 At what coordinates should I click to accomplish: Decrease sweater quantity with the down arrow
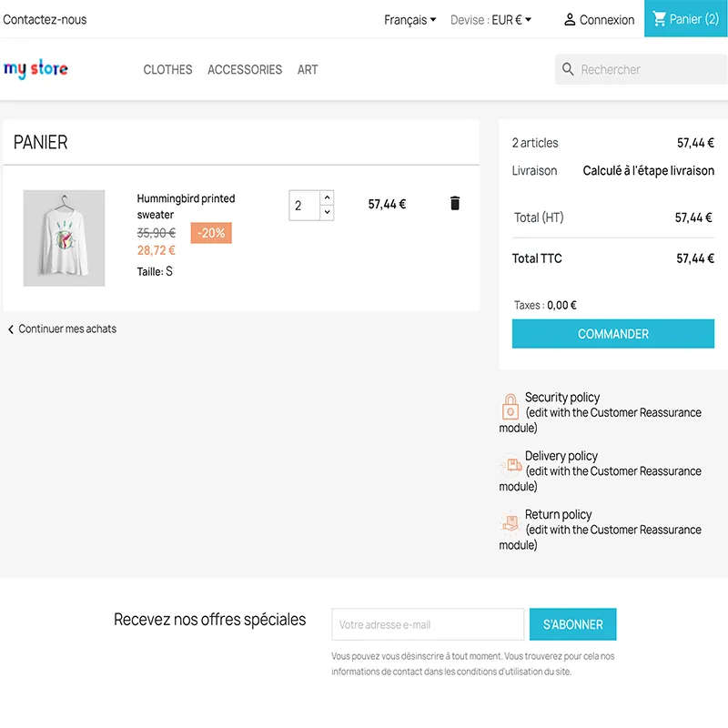click(x=327, y=212)
